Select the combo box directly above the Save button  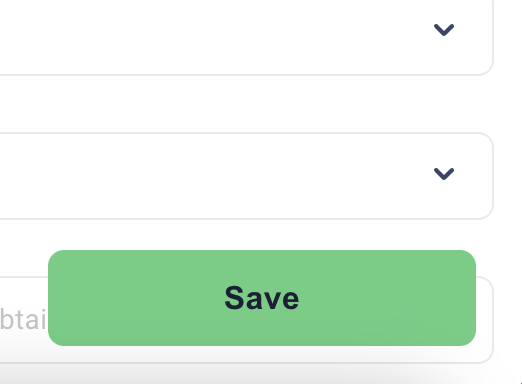tap(247, 176)
